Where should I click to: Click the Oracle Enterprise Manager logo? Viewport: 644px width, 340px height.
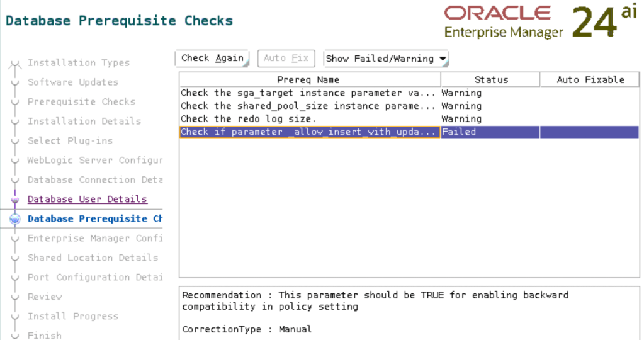pyautogui.click(x=504, y=21)
